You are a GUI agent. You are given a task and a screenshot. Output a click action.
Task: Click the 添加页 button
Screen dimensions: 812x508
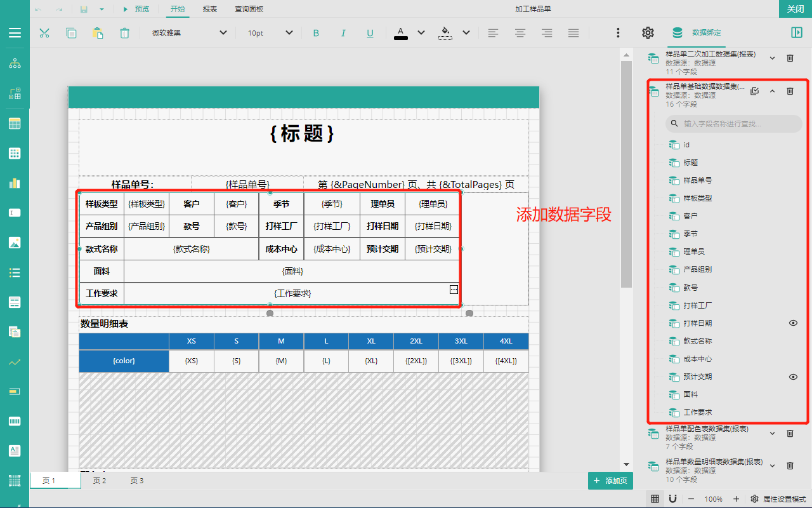pos(610,481)
